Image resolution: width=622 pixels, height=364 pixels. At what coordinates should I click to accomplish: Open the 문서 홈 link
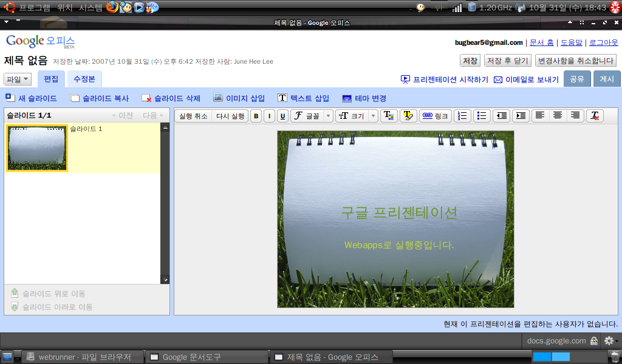pyautogui.click(x=541, y=42)
